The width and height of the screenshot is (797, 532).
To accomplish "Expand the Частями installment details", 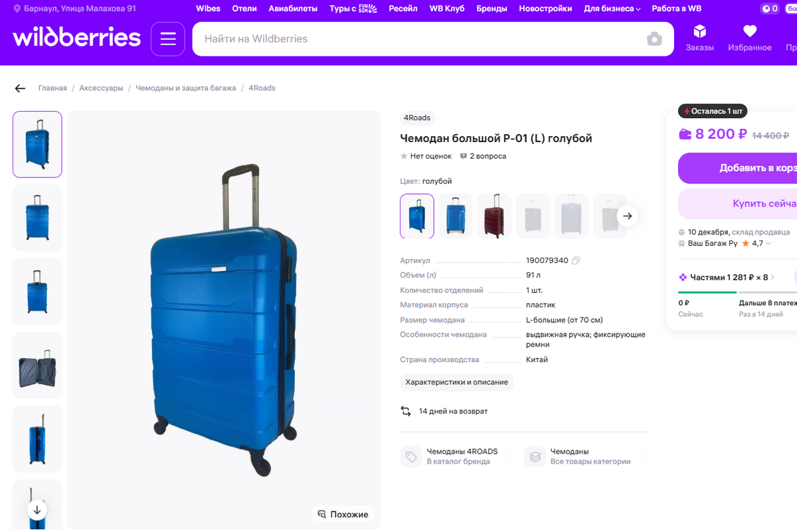I will tap(772, 277).
